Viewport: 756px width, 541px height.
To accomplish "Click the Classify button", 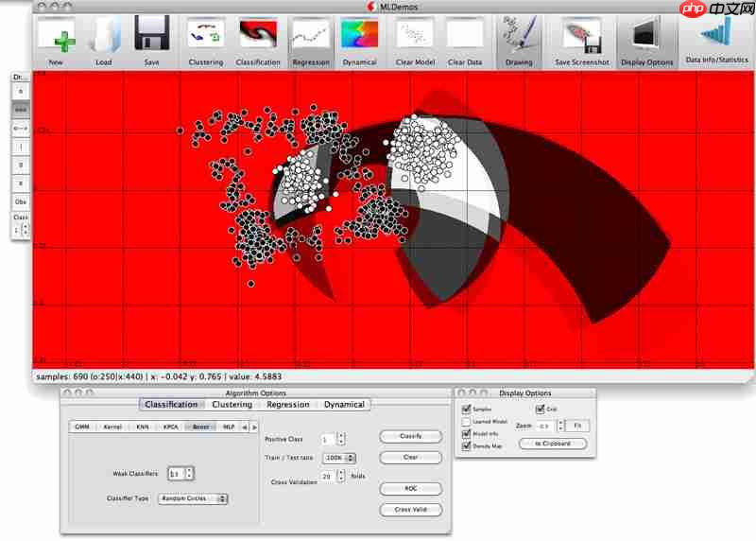I will [x=411, y=436].
